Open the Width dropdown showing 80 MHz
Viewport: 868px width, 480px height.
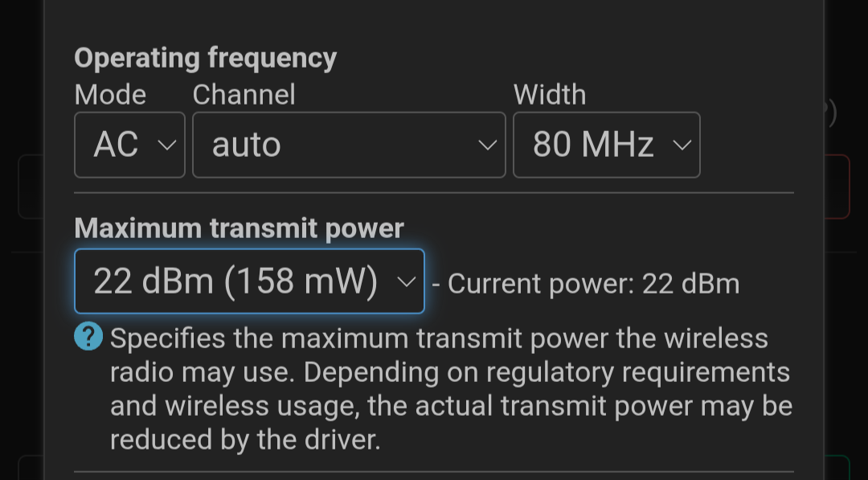607,145
